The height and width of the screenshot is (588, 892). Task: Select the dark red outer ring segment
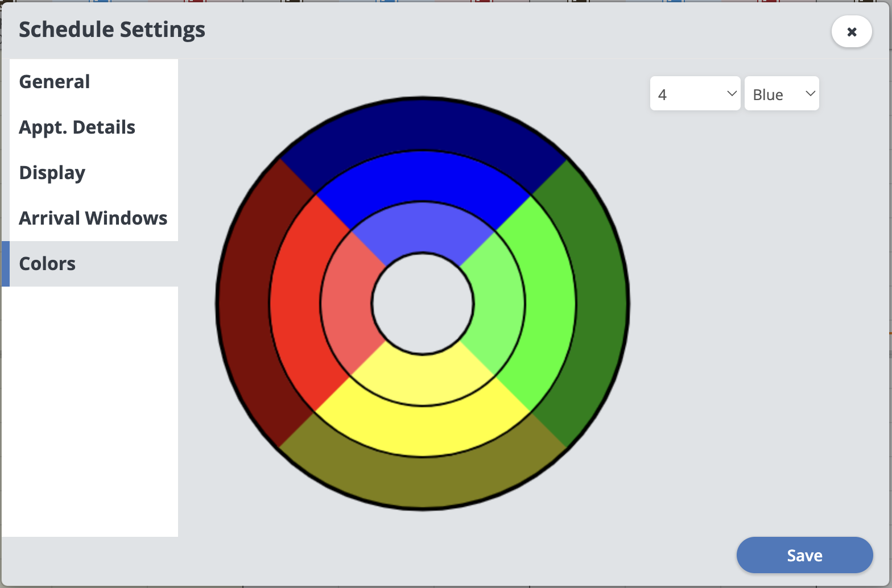coord(243,303)
